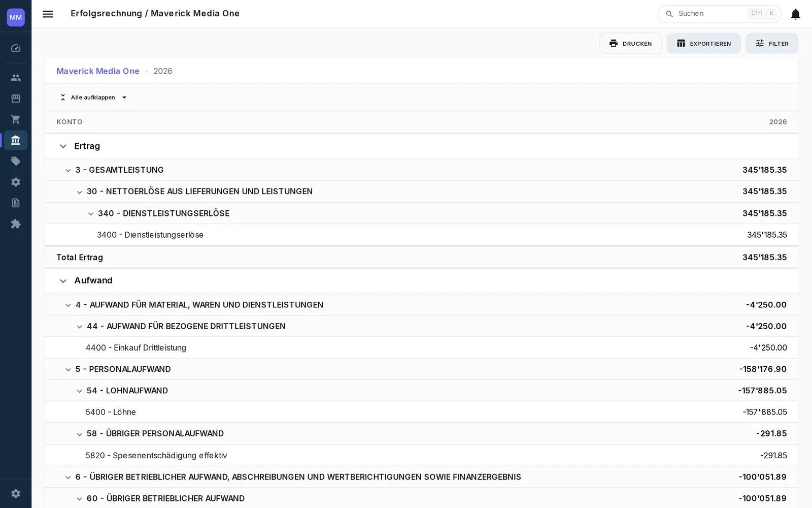Open notifications bell
Screen dimensions: 812x508
795,14
